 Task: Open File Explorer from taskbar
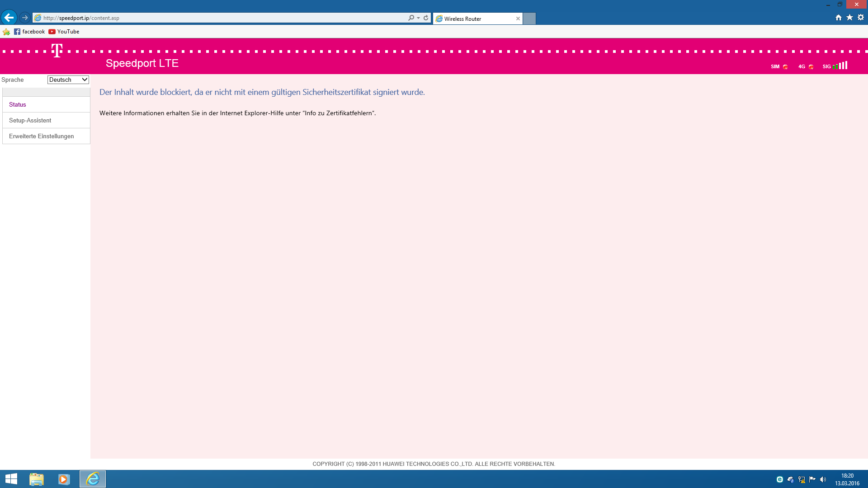click(x=37, y=479)
